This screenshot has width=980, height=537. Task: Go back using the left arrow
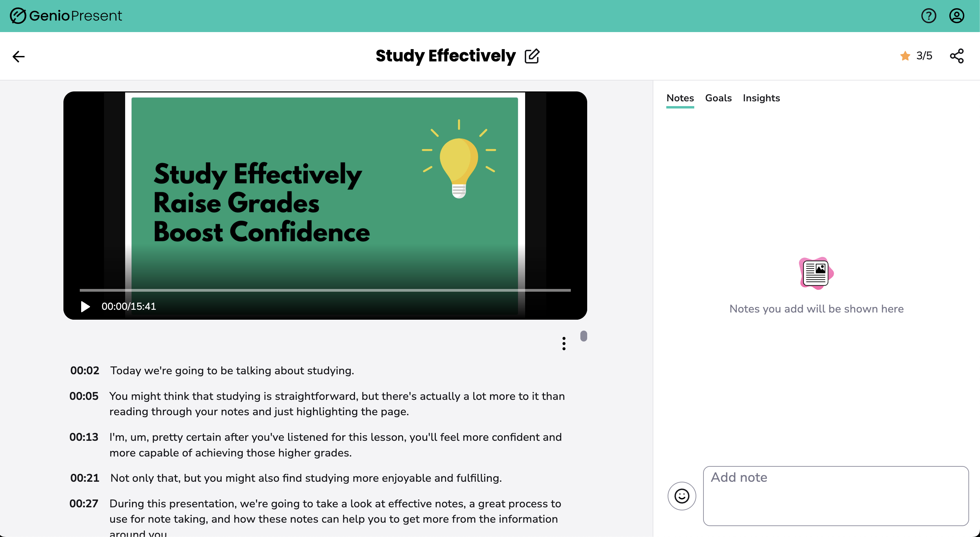point(18,56)
